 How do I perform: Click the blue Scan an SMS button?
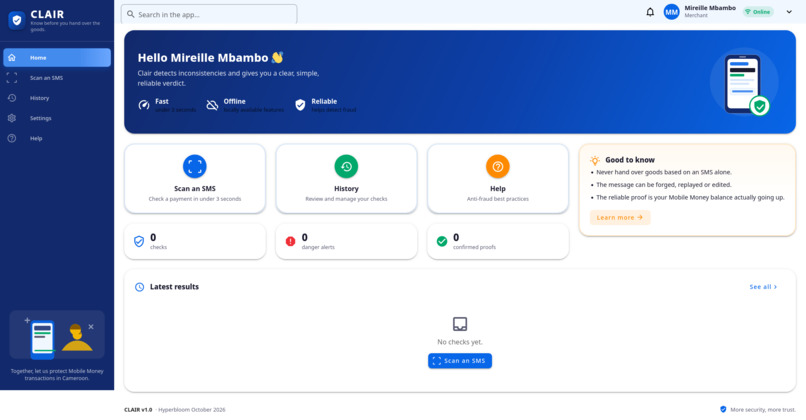click(460, 361)
